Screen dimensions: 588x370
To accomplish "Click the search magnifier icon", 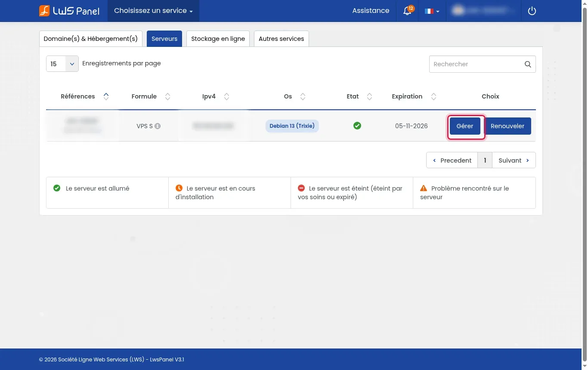I will 528,64.
